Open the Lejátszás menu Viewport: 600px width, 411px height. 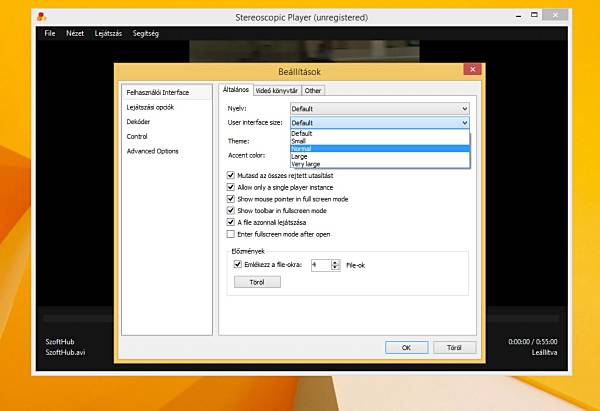click(x=108, y=33)
